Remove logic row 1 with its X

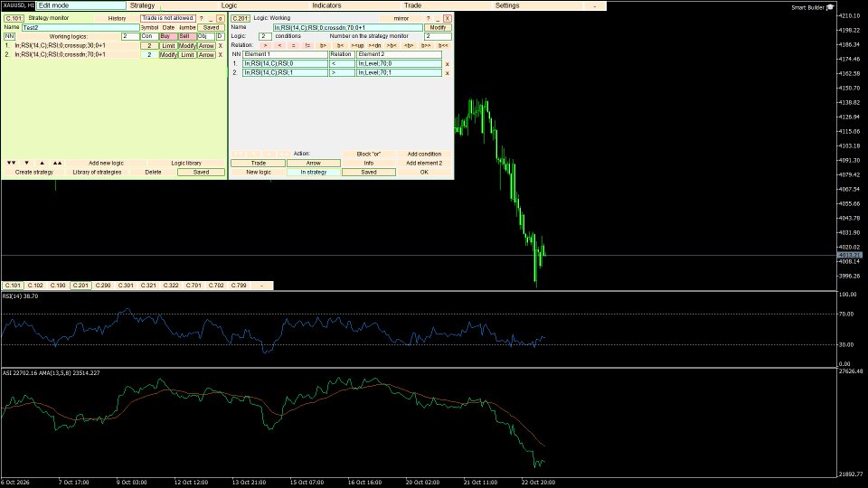click(x=221, y=46)
